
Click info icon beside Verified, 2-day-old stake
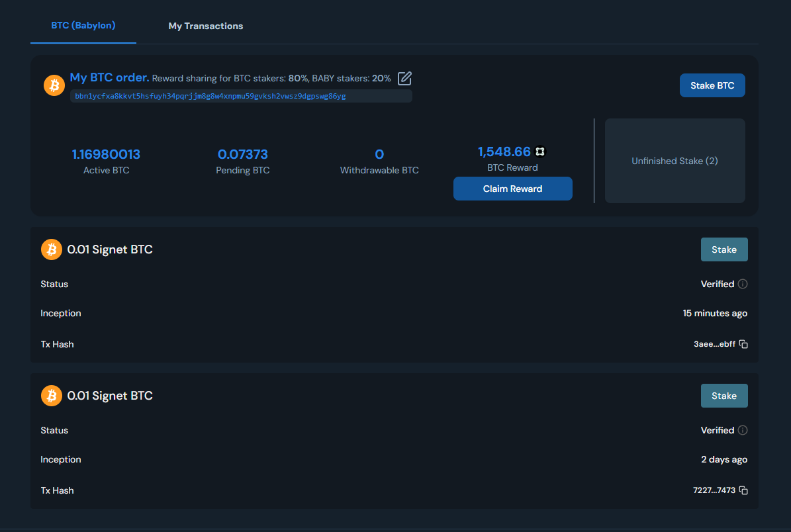point(743,430)
